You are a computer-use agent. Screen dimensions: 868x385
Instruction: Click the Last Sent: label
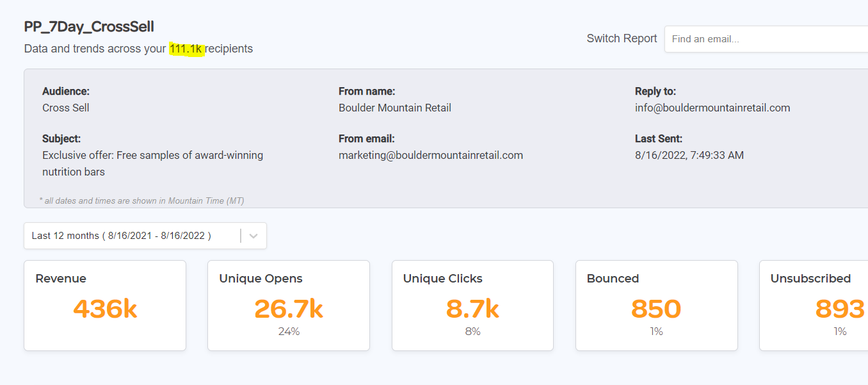(659, 138)
